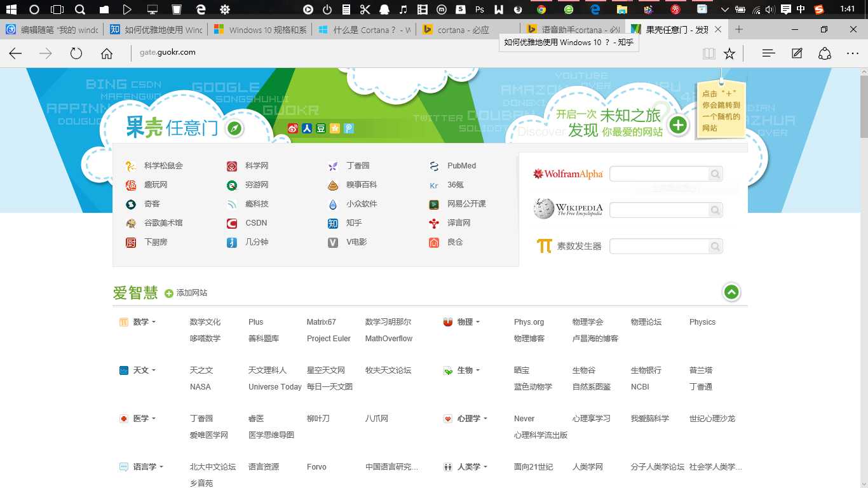This screenshot has height=488, width=868.
Task: Open Edge reading view book icon
Action: (709, 53)
